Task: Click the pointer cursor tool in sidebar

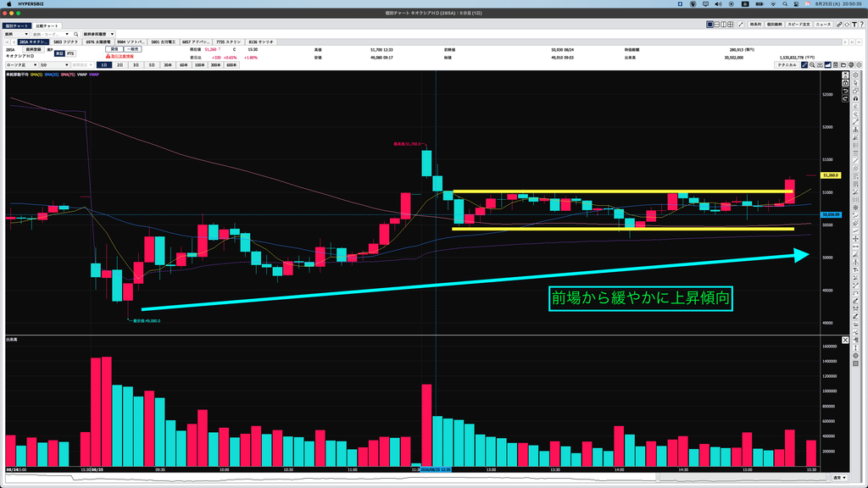Action: 855,83
